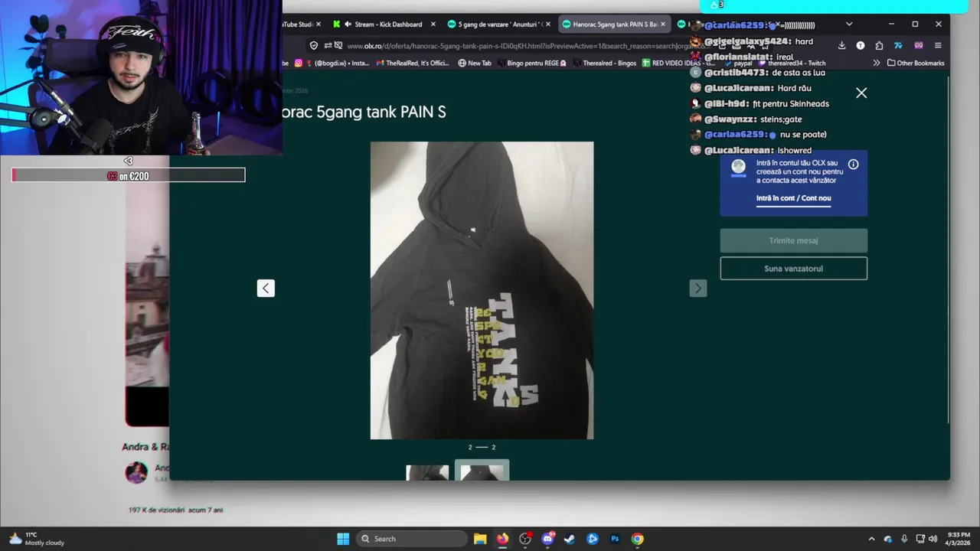Close the 'Stream - Kick Dashboard' tab
This screenshot has height=551, width=980.
coord(433,24)
